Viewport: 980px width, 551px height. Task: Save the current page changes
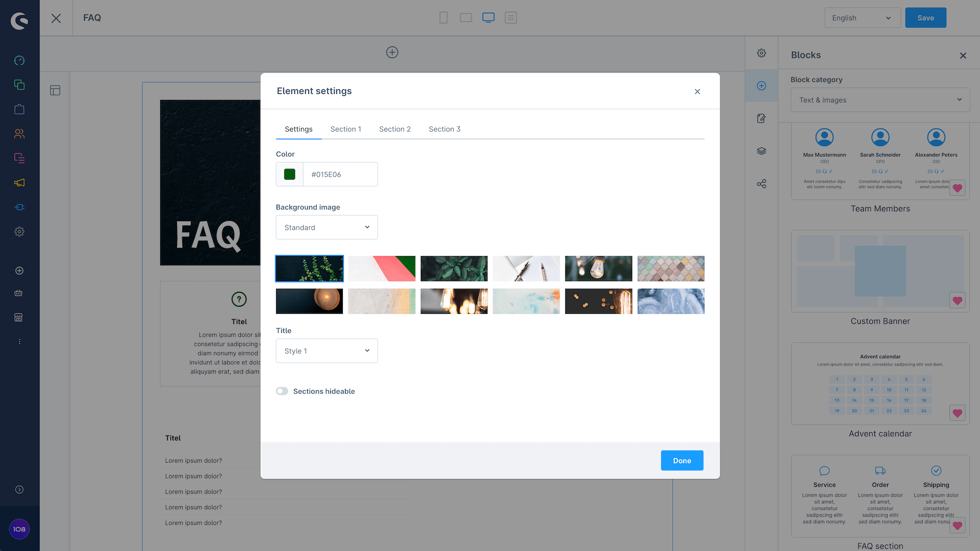(925, 17)
